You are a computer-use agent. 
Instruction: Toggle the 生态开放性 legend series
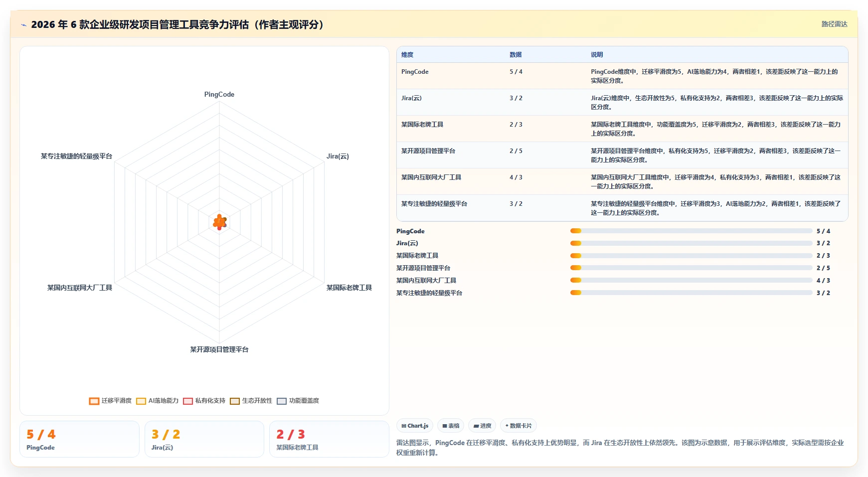click(x=251, y=401)
